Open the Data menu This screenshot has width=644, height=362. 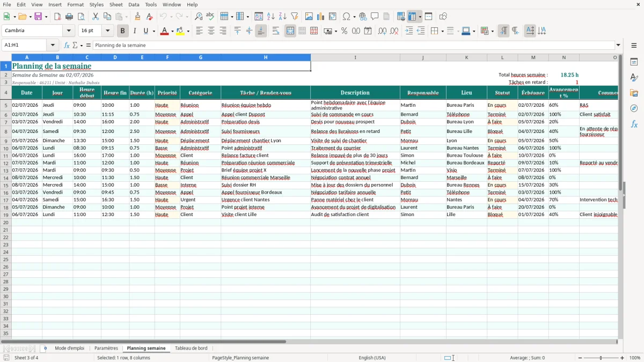(x=134, y=4)
